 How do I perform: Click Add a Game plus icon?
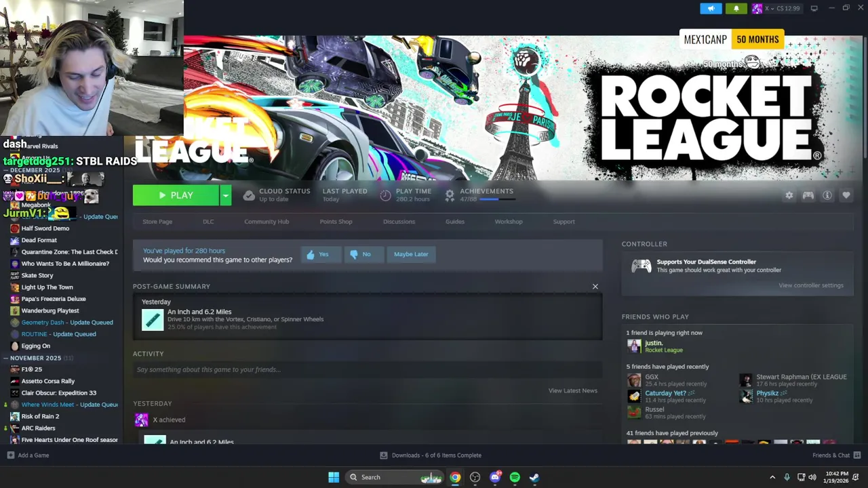tap(10, 455)
